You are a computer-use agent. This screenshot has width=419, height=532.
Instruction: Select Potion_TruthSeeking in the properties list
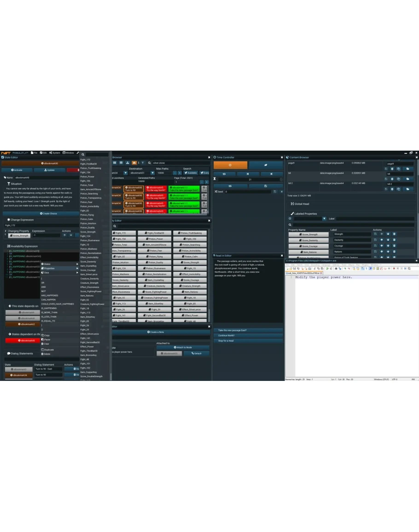tap(91, 168)
